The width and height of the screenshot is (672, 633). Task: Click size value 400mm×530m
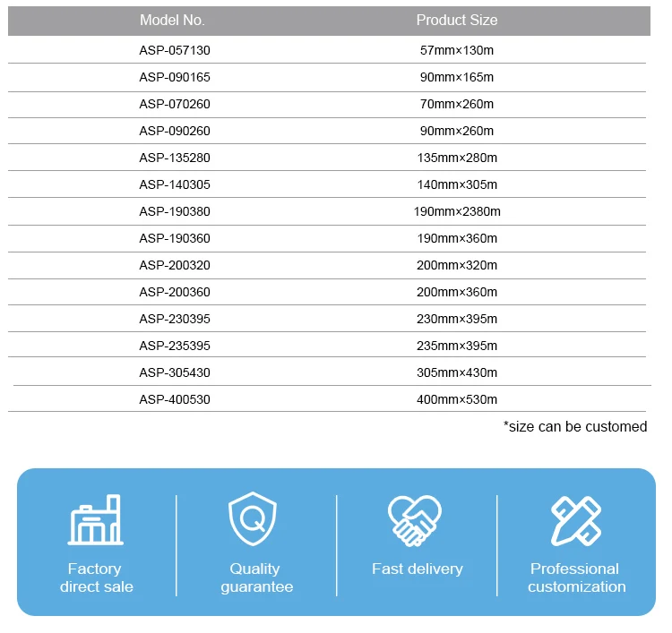click(457, 399)
